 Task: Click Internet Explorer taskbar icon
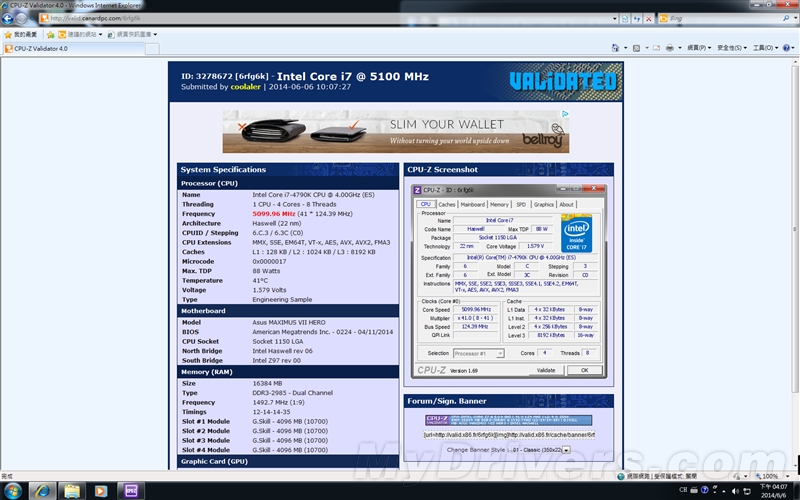[42, 491]
